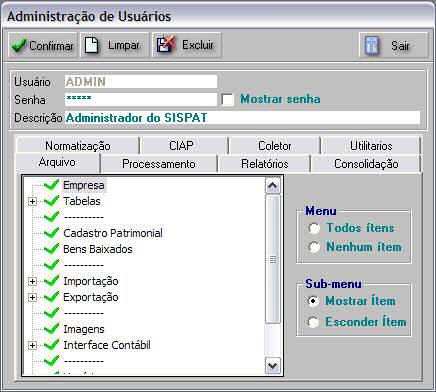Open the Coletor tab
Viewport: 436px width, 392px height.
(x=275, y=146)
